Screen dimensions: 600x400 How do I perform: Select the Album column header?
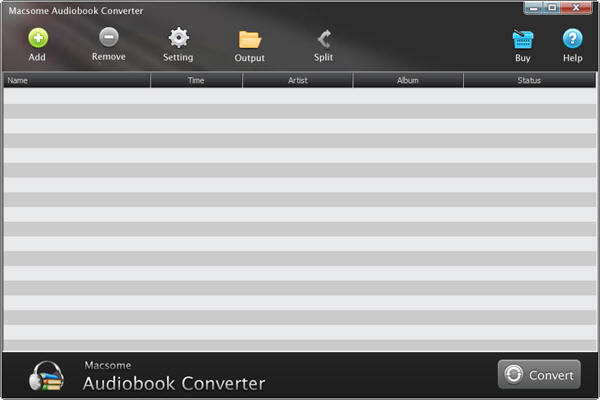(407, 80)
